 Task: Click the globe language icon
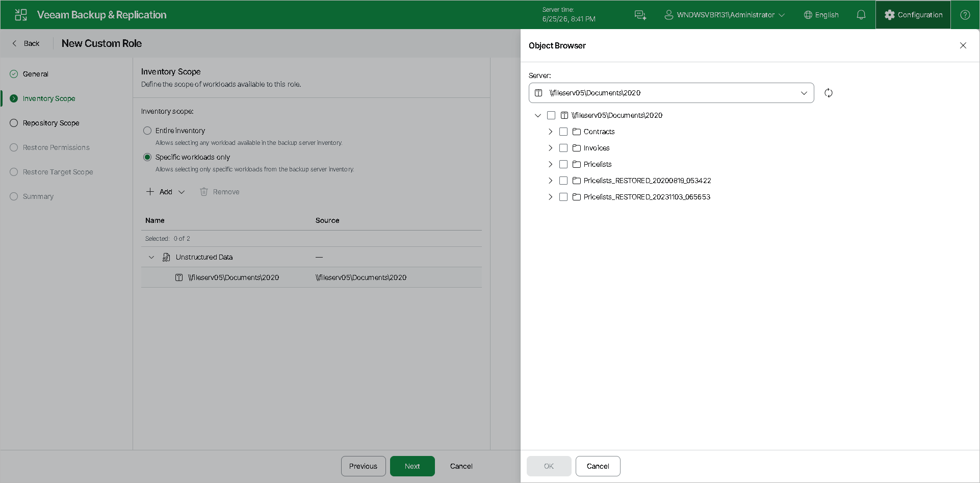808,15
